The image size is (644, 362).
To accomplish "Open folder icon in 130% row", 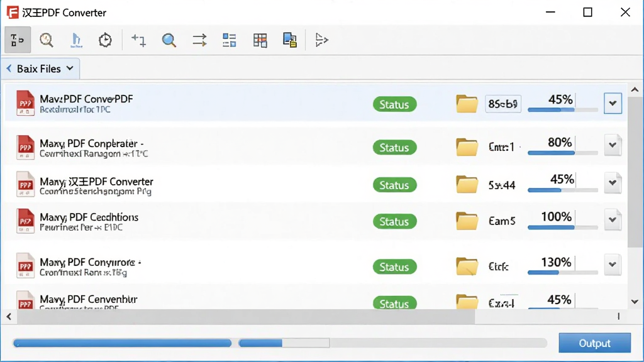I will coord(467,266).
